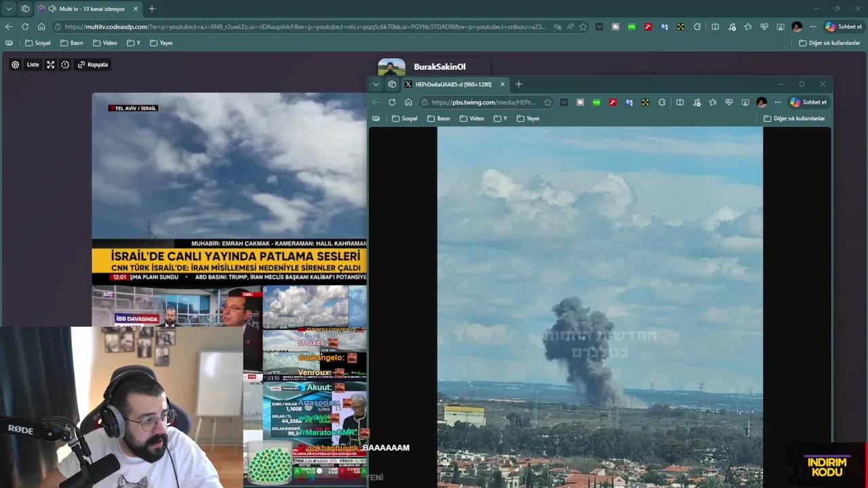Reload the pbs.twimg.com image page
This screenshot has height=488, width=868.
point(392,102)
